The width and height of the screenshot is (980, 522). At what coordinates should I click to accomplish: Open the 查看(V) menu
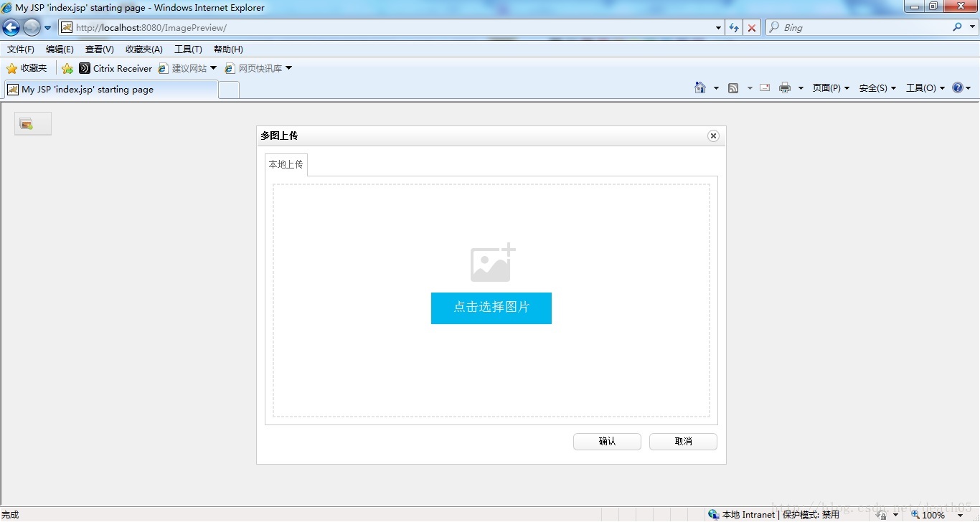100,49
